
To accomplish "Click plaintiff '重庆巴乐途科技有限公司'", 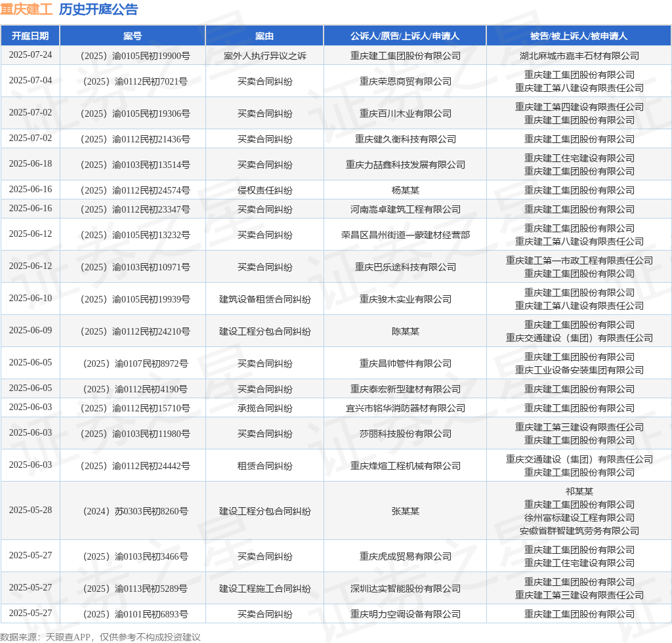I will click(x=405, y=267).
